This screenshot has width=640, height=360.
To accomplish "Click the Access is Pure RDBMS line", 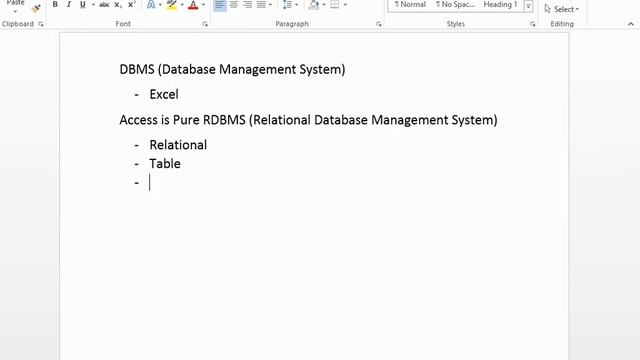I will coord(308,120).
